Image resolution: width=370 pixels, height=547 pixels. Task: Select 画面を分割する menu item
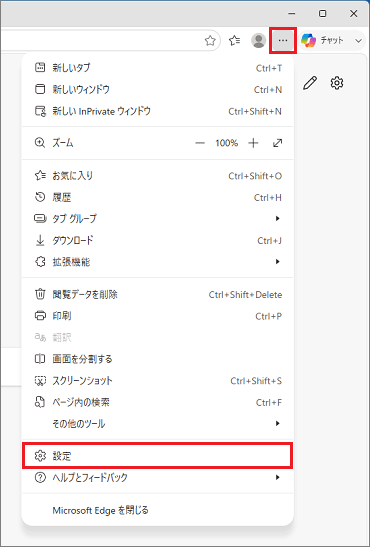(158, 359)
